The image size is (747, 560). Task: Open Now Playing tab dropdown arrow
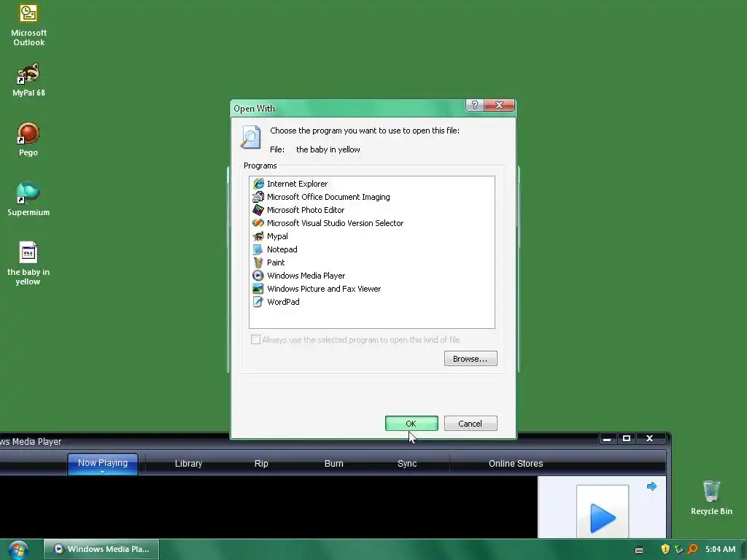(x=102, y=472)
